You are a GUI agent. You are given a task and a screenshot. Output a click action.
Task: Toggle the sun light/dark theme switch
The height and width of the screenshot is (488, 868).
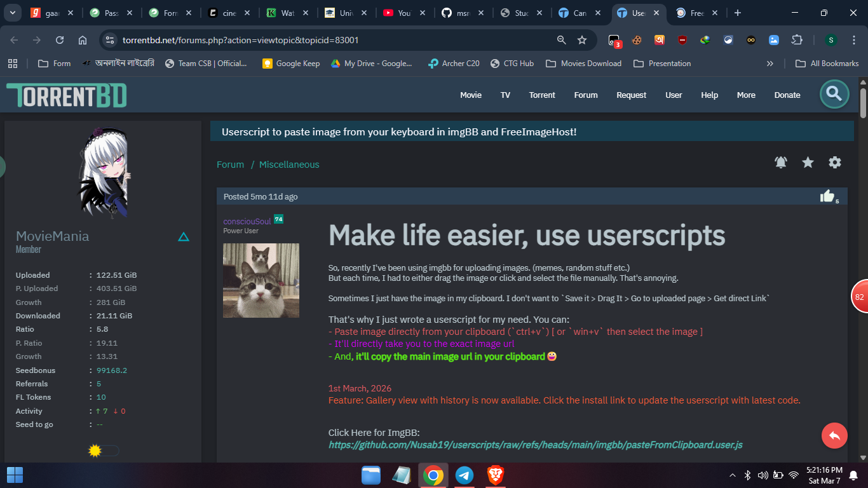pos(103,451)
